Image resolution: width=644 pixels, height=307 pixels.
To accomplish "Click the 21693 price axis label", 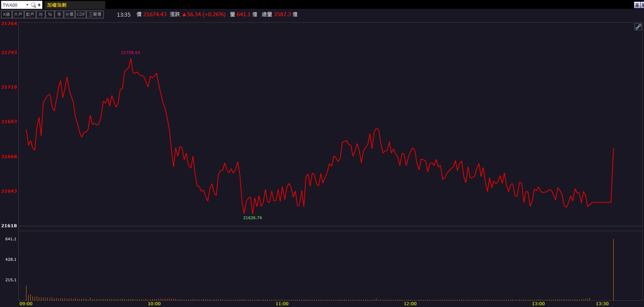I will coord(9,122).
